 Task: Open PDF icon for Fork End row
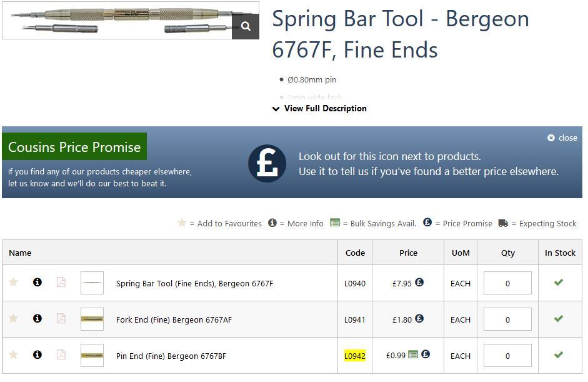tap(61, 318)
